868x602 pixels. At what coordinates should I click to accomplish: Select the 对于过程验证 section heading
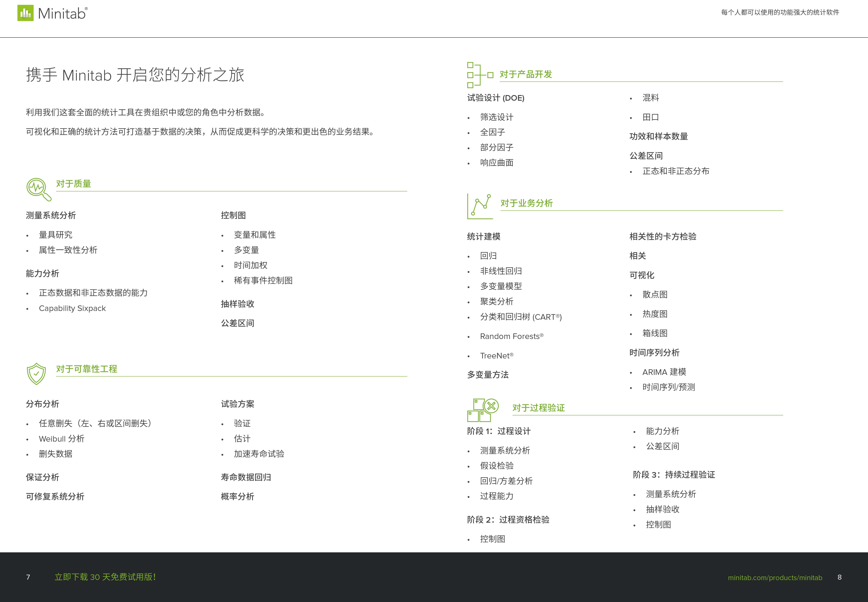pyautogui.click(x=538, y=408)
